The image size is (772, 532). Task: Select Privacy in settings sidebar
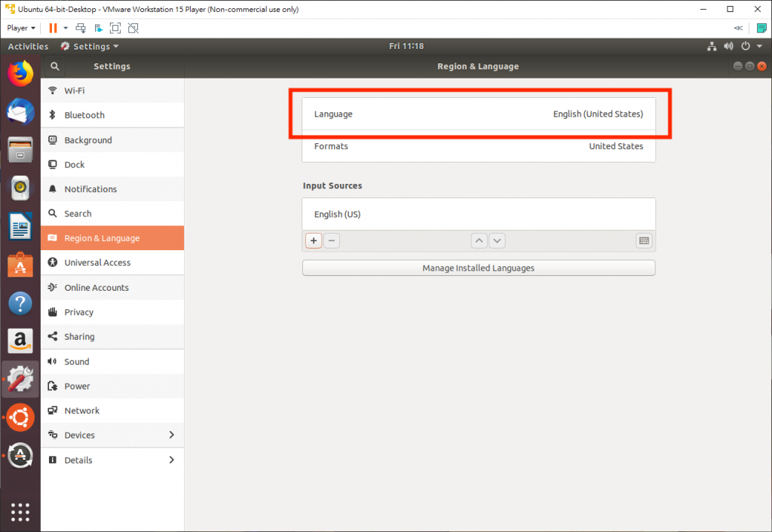[113, 312]
